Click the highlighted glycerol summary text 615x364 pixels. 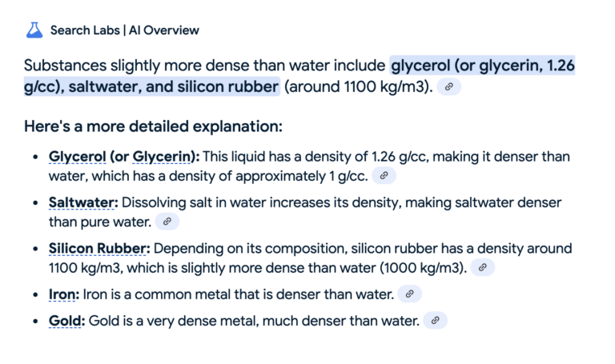[x=482, y=66]
